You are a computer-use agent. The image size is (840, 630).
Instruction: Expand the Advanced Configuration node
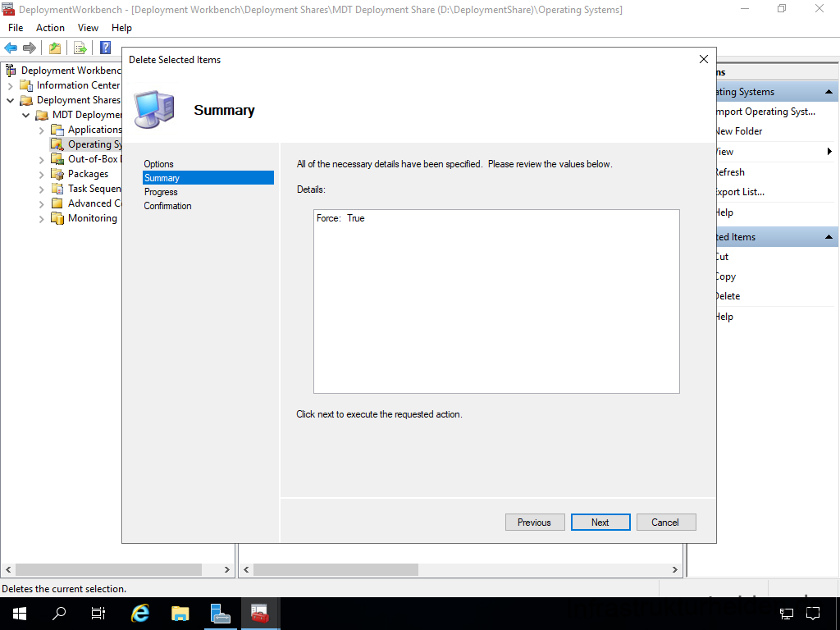(41, 203)
